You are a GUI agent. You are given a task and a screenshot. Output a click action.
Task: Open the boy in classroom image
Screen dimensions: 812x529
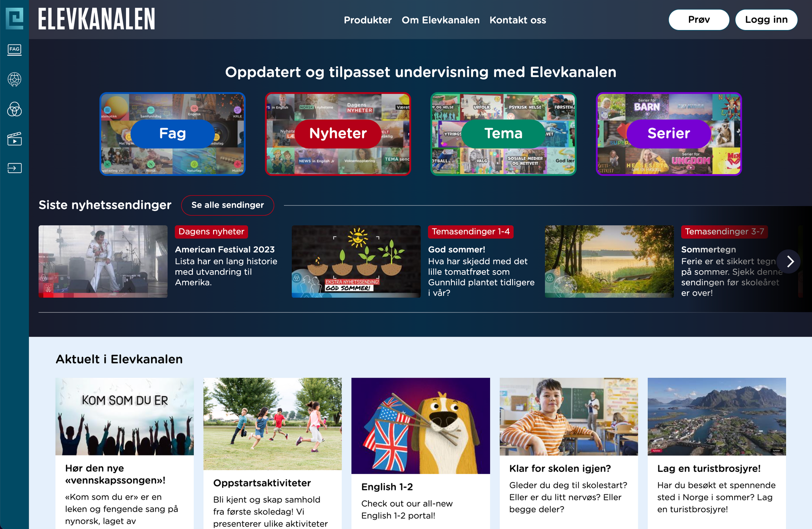[x=569, y=417]
